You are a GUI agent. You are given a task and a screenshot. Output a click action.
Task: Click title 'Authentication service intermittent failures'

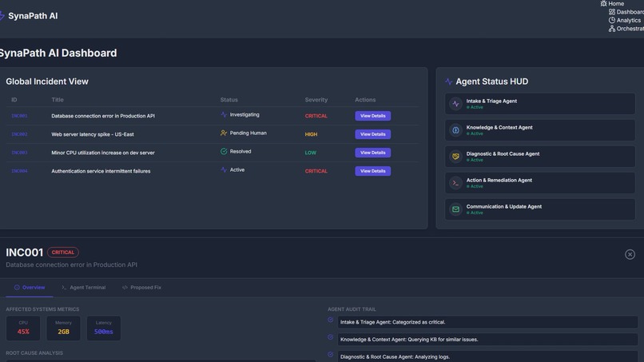(101, 171)
